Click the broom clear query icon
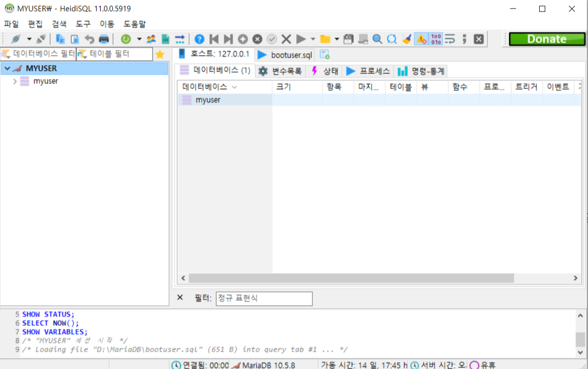The width and height of the screenshot is (588, 369). coord(406,39)
